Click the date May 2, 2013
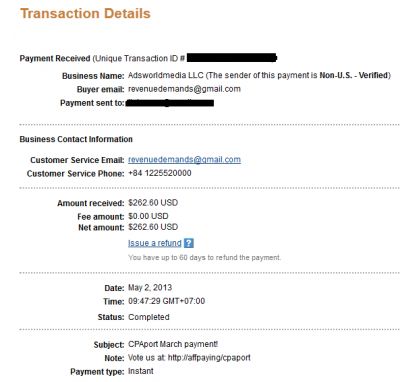 click(x=150, y=288)
